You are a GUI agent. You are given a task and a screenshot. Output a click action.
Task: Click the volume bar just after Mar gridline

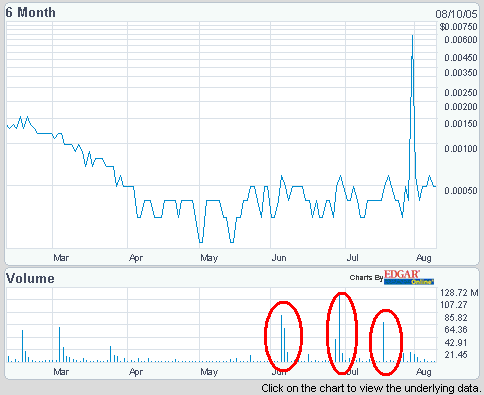point(59,344)
